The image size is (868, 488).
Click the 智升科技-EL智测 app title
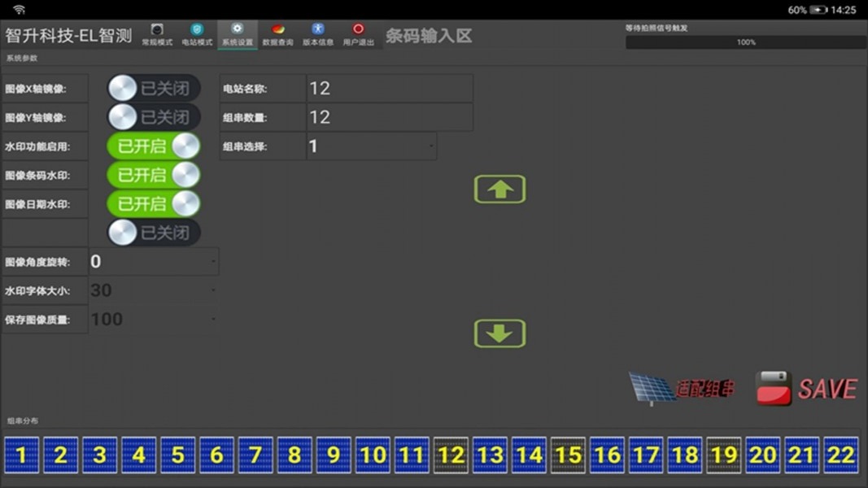pos(68,36)
